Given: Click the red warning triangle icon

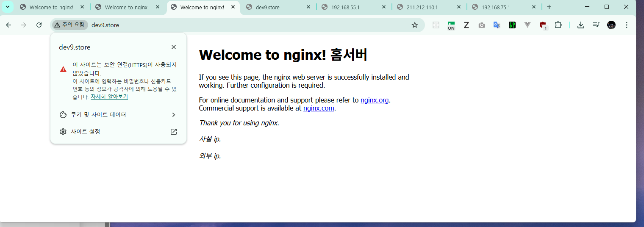Looking at the screenshot, I should [x=63, y=69].
